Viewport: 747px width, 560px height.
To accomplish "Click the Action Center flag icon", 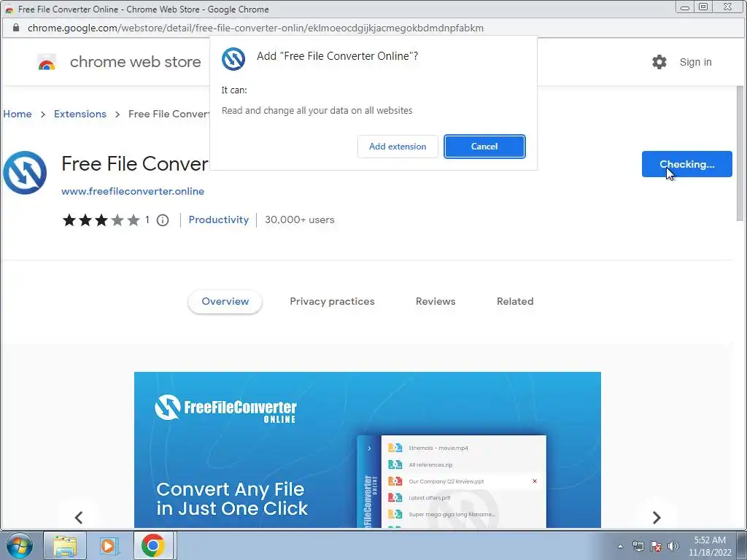I will click(x=656, y=546).
